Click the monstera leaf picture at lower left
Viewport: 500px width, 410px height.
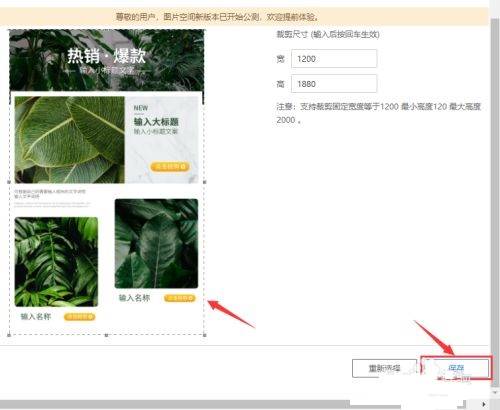[x=56, y=262]
